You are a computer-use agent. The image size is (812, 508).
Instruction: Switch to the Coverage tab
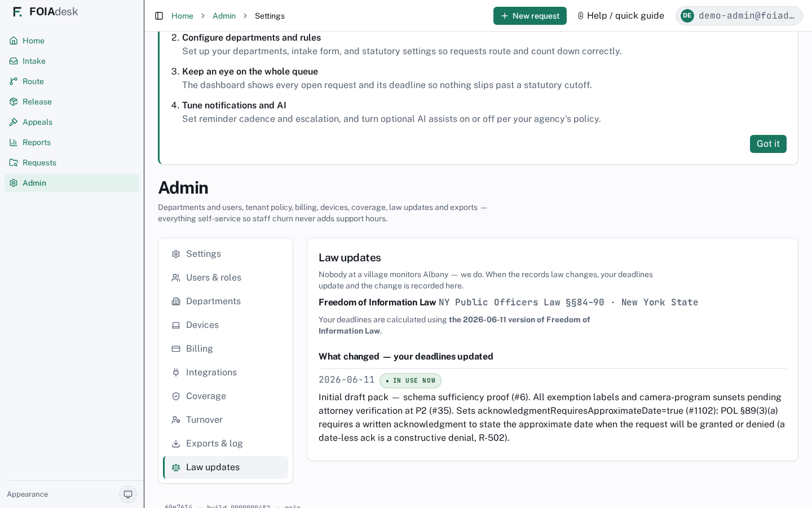pyautogui.click(x=226, y=396)
